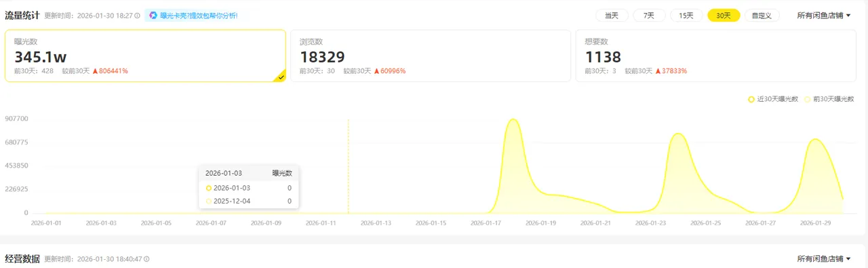Select the 曝光数 metric card

145,56
